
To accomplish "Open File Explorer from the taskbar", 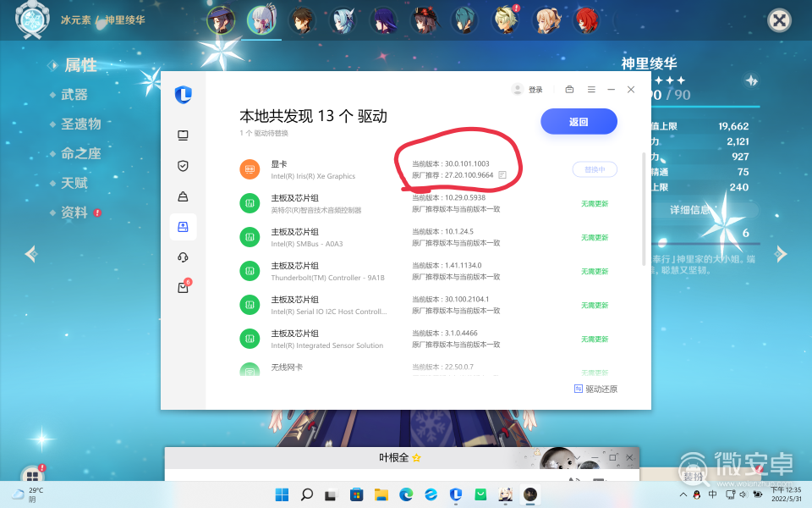I will click(381, 494).
